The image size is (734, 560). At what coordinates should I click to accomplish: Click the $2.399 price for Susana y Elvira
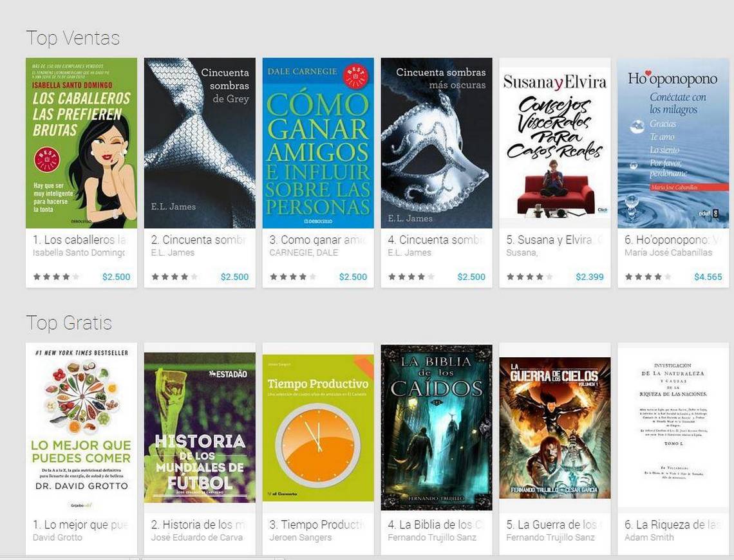click(590, 277)
